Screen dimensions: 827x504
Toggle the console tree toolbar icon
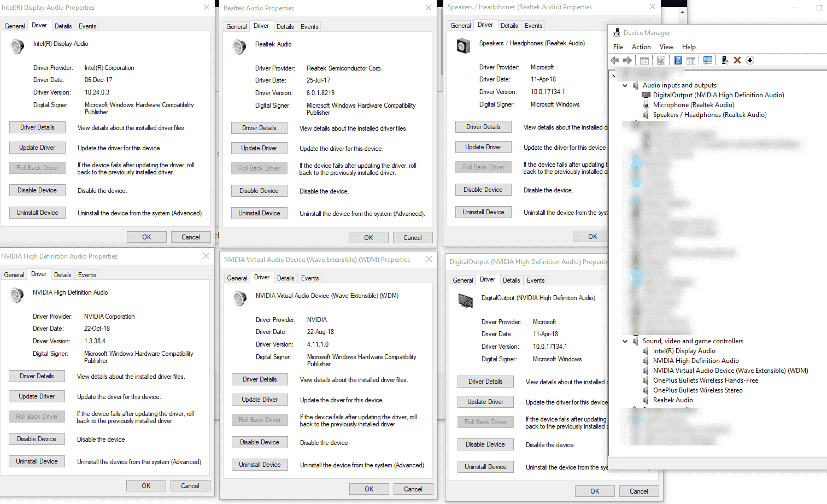644,61
